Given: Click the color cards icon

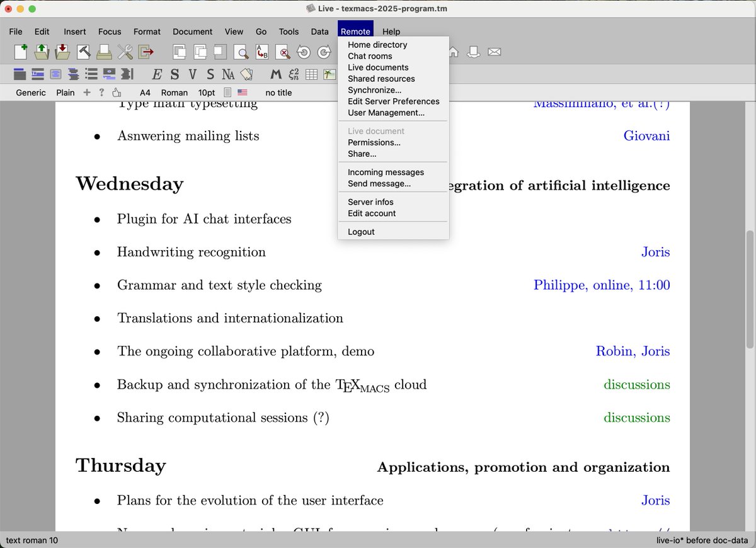Looking at the screenshot, I should point(246,74).
